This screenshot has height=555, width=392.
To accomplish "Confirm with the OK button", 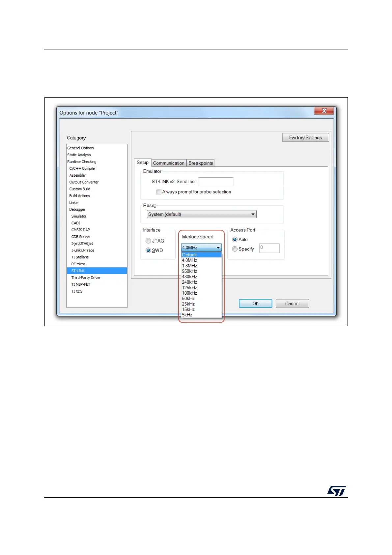I will pos(256,304).
